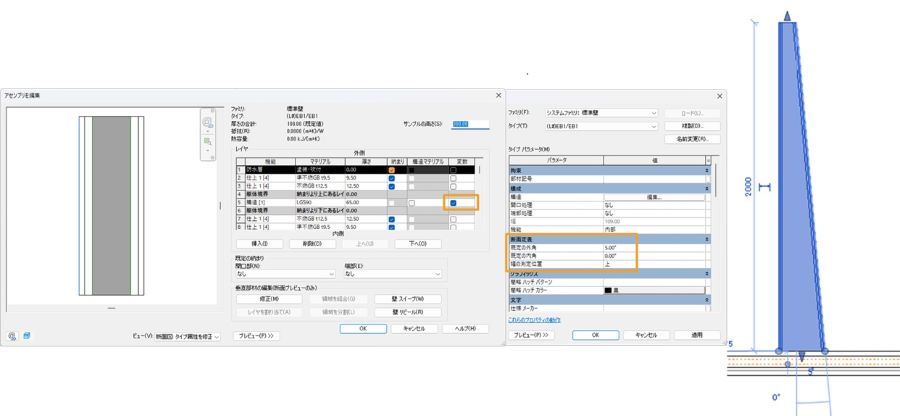Click the zoom magnifier icon beside preview
Viewport: 900px width, 416px height.
click(x=208, y=122)
